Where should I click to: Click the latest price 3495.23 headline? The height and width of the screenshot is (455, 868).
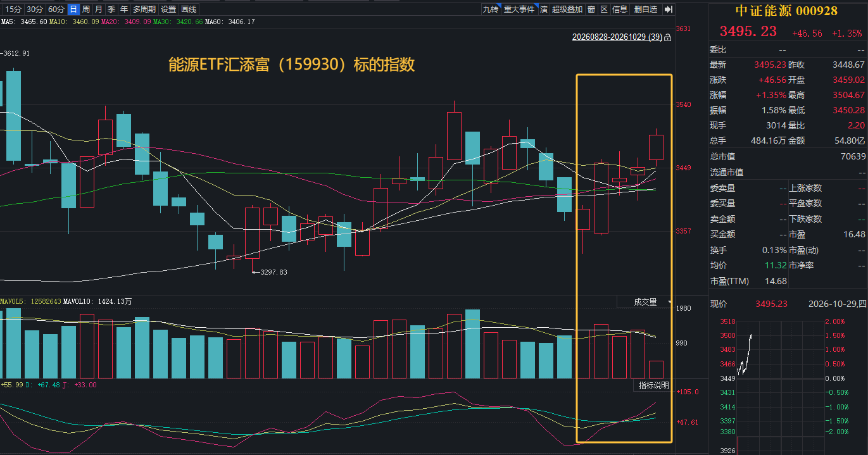click(x=748, y=32)
